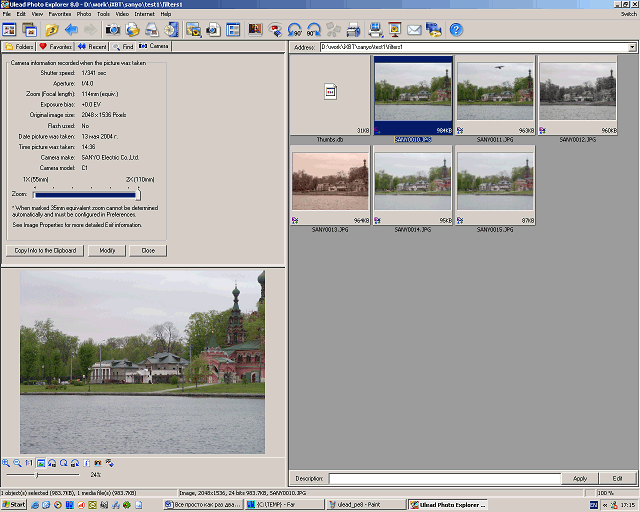Open Help via the question mark icon
640x512 pixels.
456,29
